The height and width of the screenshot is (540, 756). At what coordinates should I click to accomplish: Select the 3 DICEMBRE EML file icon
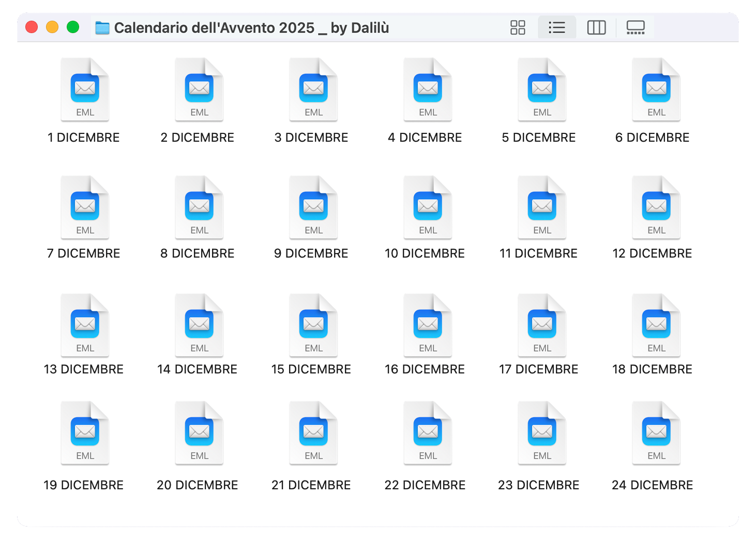click(x=314, y=89)
